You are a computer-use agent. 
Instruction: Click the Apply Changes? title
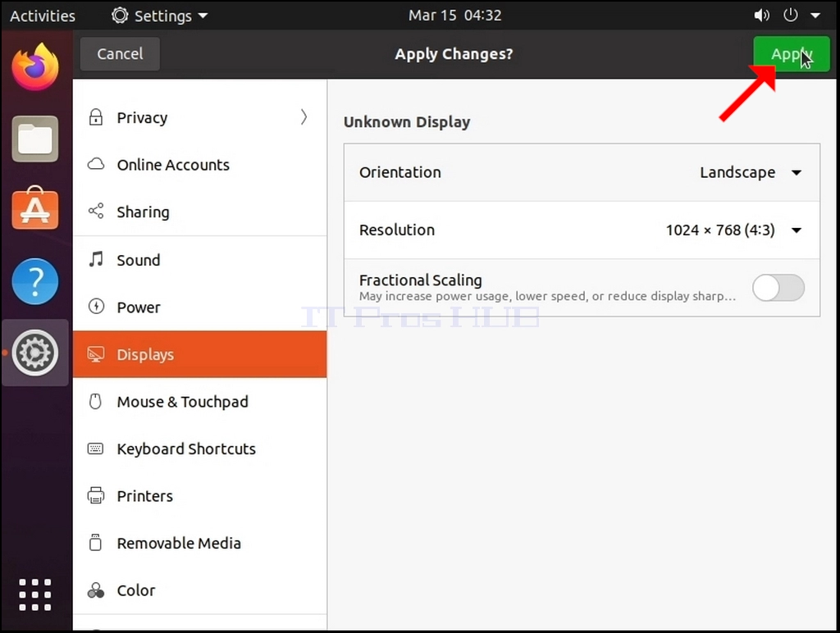pos(454,54)
